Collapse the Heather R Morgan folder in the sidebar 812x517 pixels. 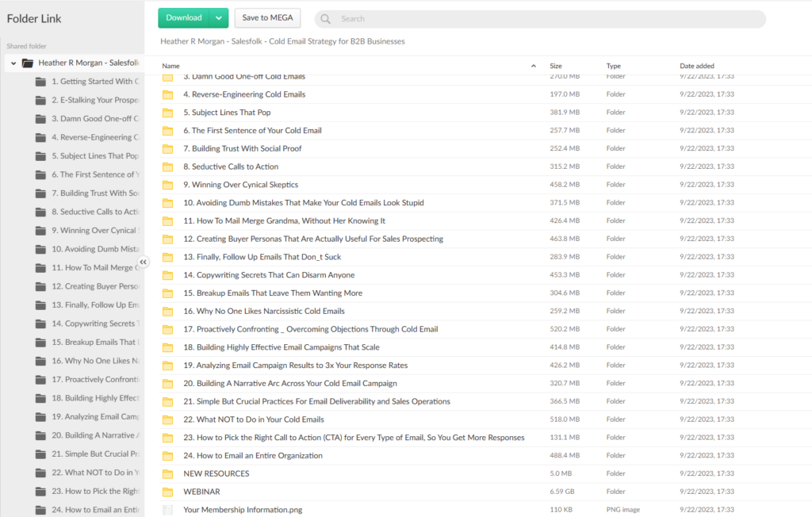13,62
